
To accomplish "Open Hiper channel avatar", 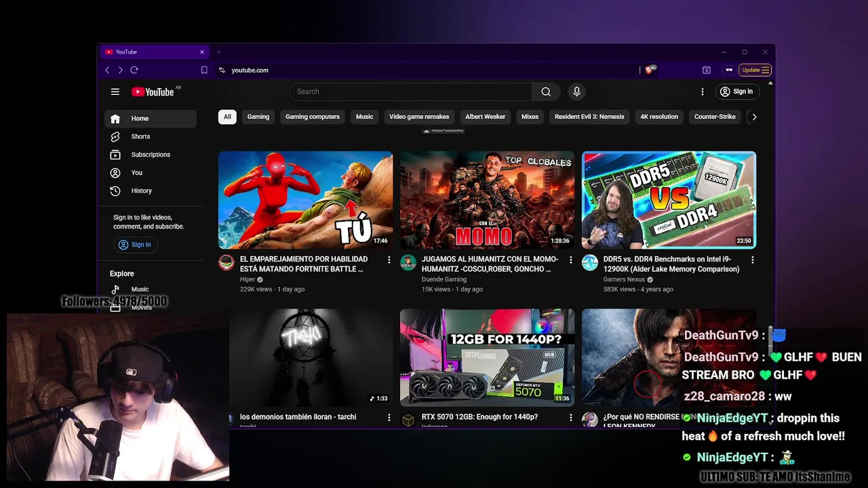I will click(x=226, y=263).
